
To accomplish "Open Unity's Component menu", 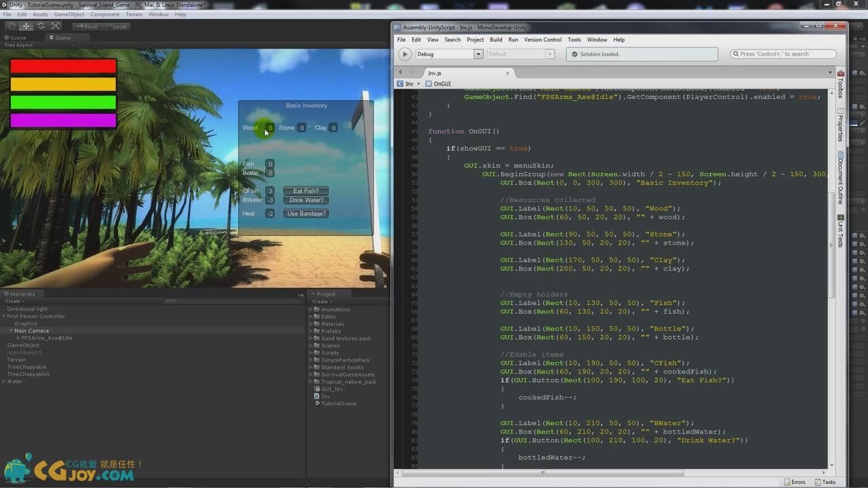I will pyautogui.click(x=104, y=14).
